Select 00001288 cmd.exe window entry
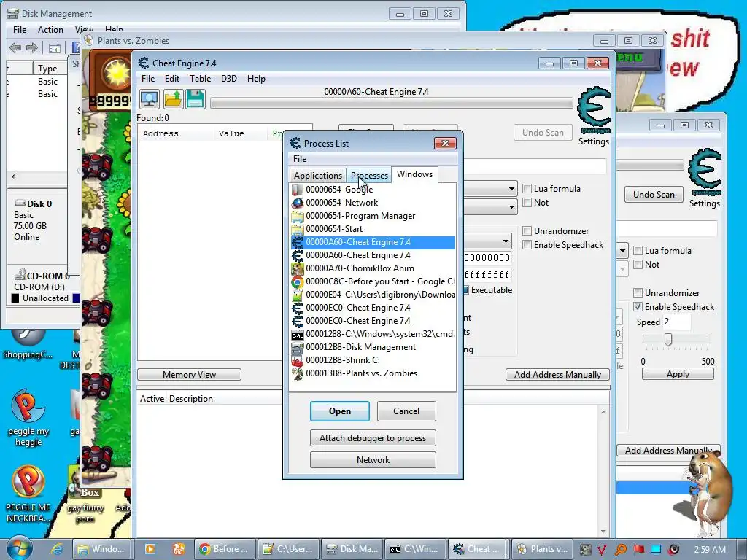 pos(373,334)
